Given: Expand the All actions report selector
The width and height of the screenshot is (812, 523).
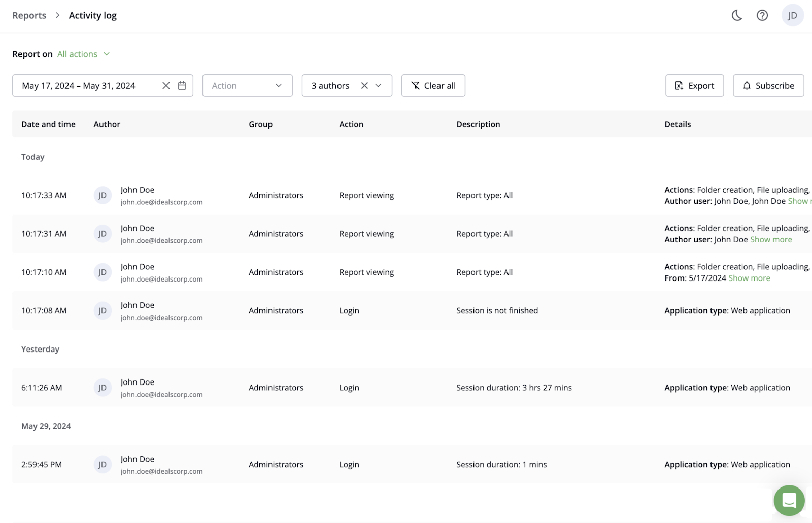Looking at the screenshot, I should click(84, 54).
